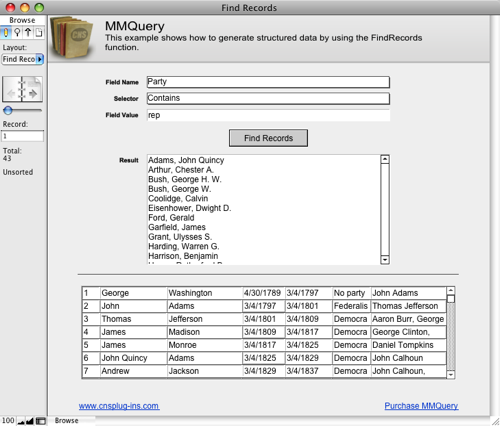Image resolution: width=500 pixels, height=426 pixels.
Task: Open the Layout popup Find Reco
Action: coord(23,59)
